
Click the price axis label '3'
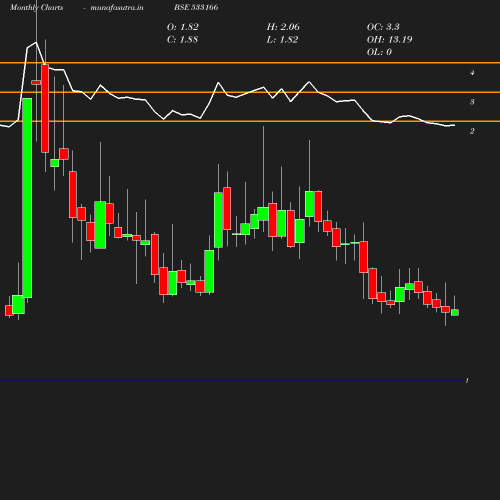pos(472,102)
